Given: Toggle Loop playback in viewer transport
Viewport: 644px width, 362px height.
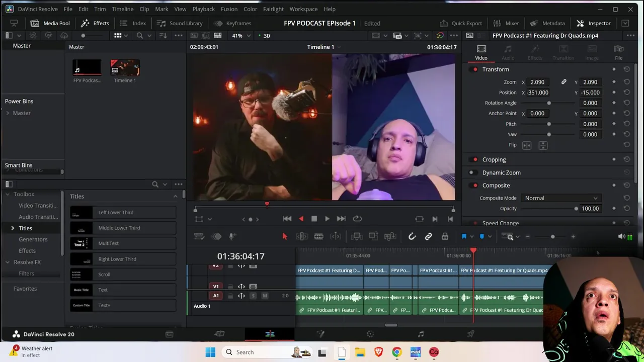Looking at the screenshot, I should click(x=357, y=219).
